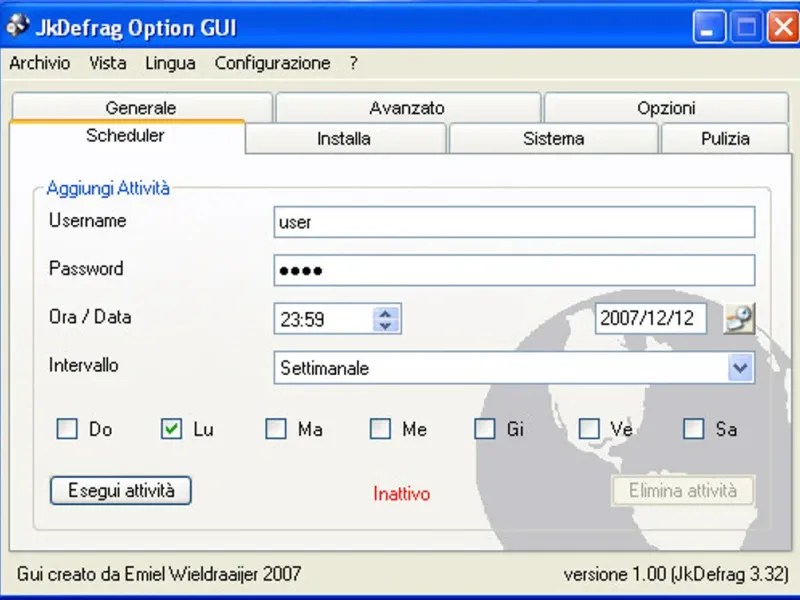The image size is (800, 600).
Task: Switch to the Generale tab
Action: [141, 108]
